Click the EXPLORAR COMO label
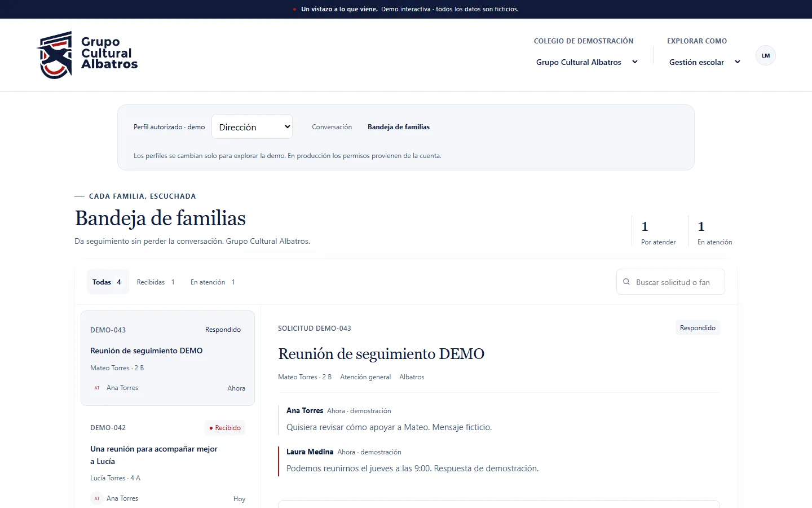The height and width of the screenshot is (508, 812). (x=697, y=41)
